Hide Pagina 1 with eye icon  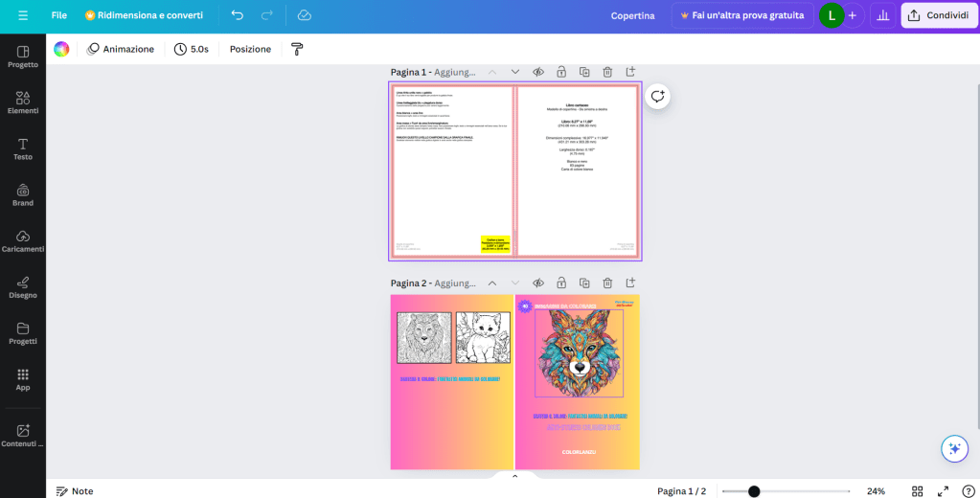[538, 72]
